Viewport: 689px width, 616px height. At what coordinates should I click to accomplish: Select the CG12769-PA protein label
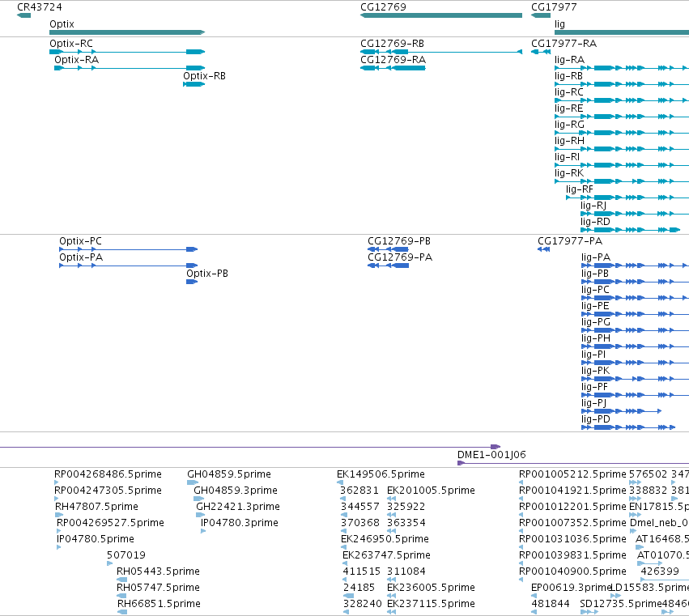click(400, 257)
